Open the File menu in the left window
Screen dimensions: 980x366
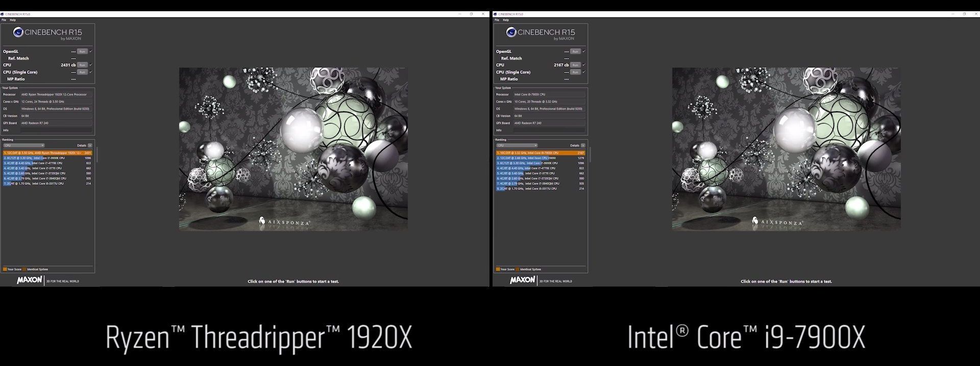tap(4, 20)
